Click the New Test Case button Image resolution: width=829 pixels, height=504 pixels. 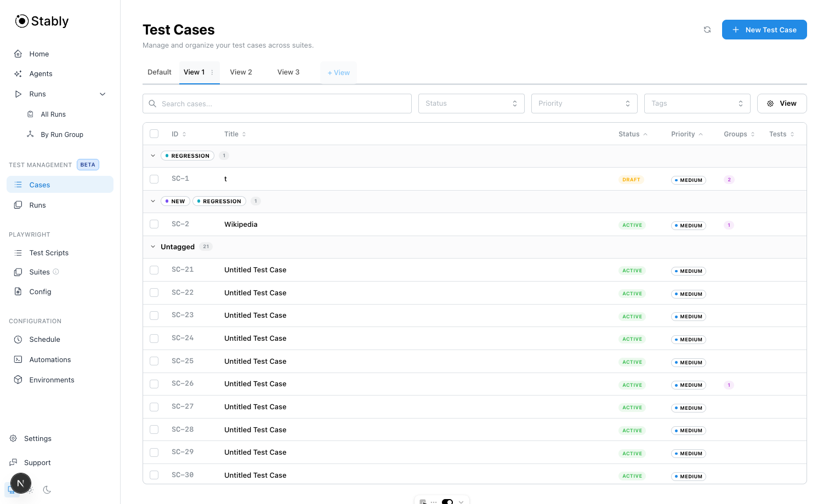click(764, 30)
